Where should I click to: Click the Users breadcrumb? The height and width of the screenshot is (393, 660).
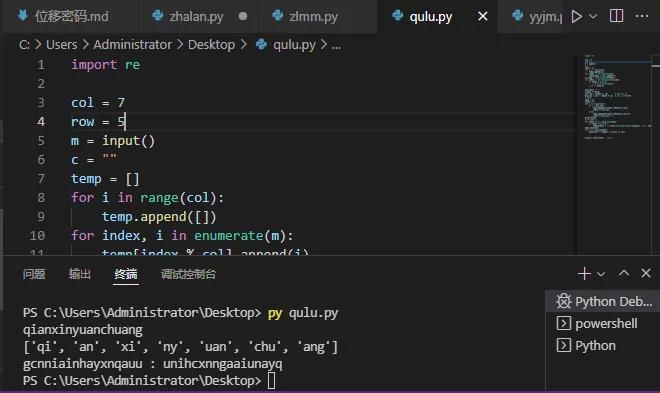point(61,45)
